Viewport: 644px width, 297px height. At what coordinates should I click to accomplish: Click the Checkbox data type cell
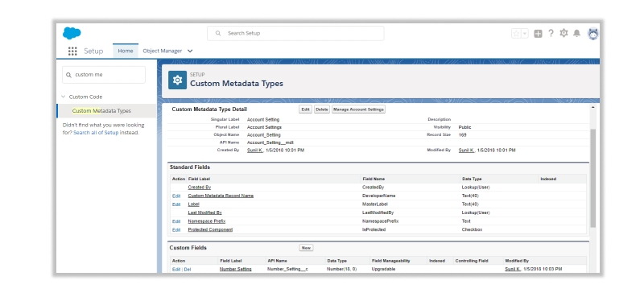coord(472,230)
